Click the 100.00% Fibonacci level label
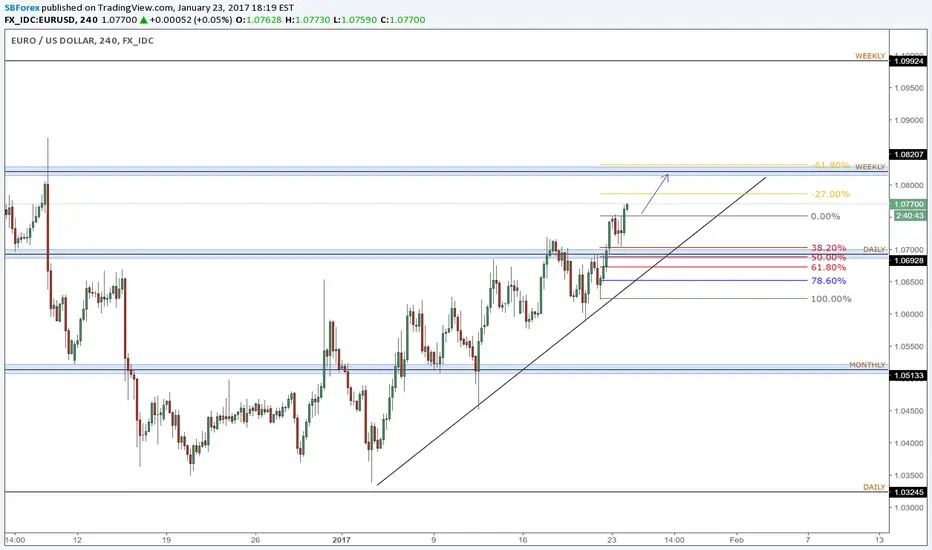932x550 pixels. (x=831, y=298)
